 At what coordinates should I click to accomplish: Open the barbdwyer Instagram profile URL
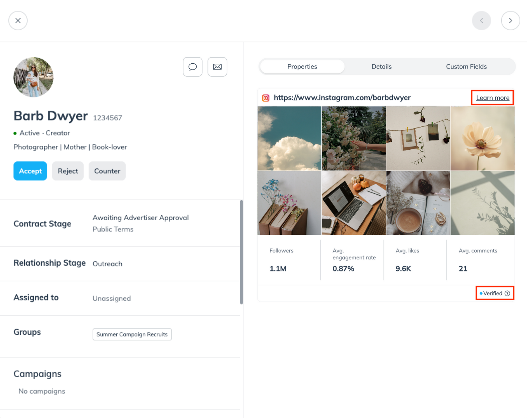(x=342, y=98)
